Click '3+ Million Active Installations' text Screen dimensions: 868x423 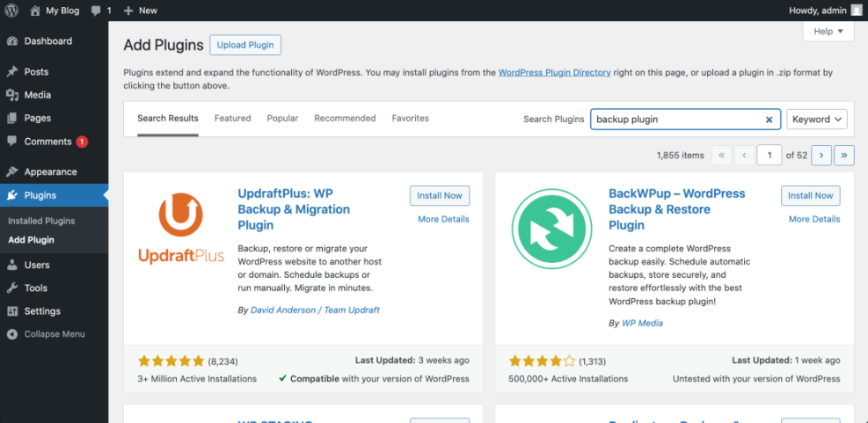tap(197, 379)
